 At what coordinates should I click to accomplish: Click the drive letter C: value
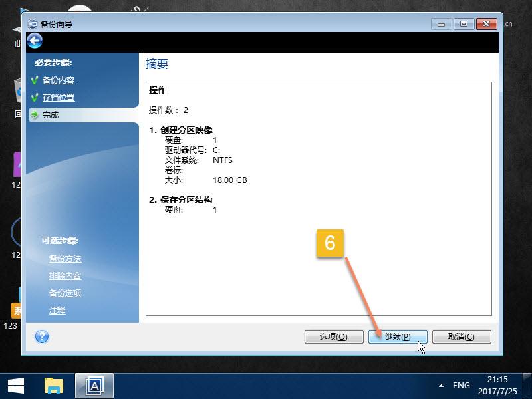click(217, 150)
